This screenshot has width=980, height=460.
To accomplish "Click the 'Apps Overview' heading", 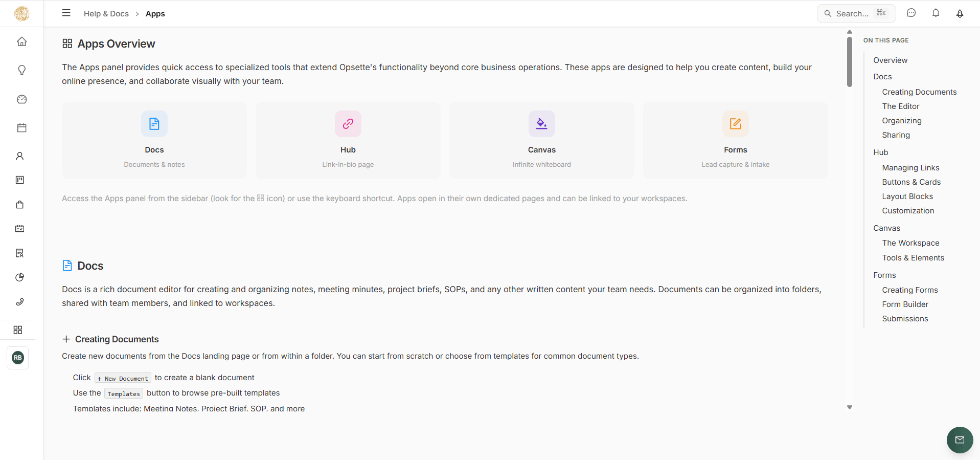I will click(116, 44).
